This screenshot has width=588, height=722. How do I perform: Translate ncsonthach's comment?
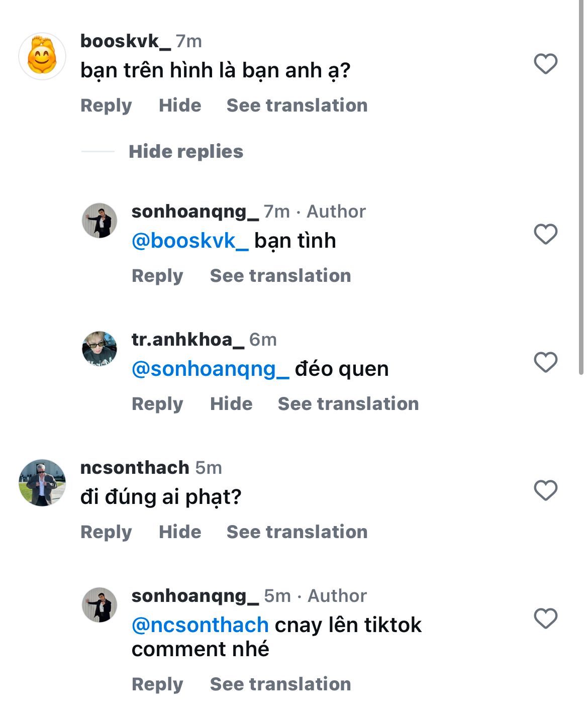coord(297,532)
